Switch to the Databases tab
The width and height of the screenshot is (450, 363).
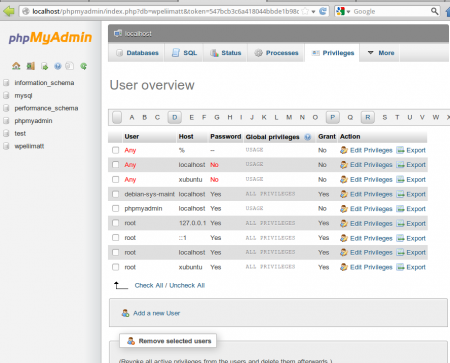(136, 53)
